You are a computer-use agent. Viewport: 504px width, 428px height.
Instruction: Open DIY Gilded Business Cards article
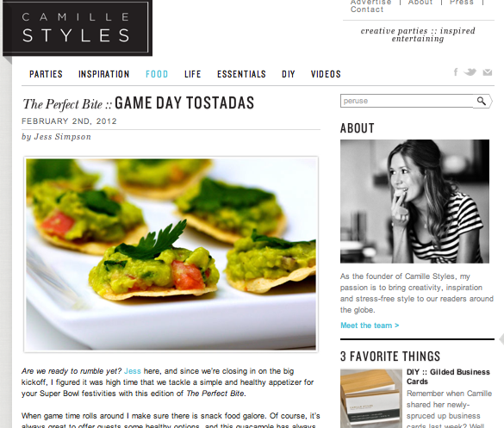pyautogui.click(x=448, y=376)
